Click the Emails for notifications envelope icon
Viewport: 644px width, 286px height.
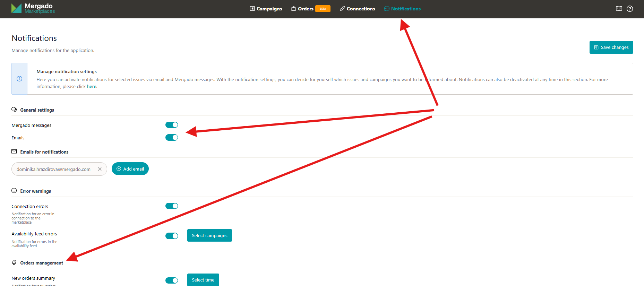pos(14,151)
